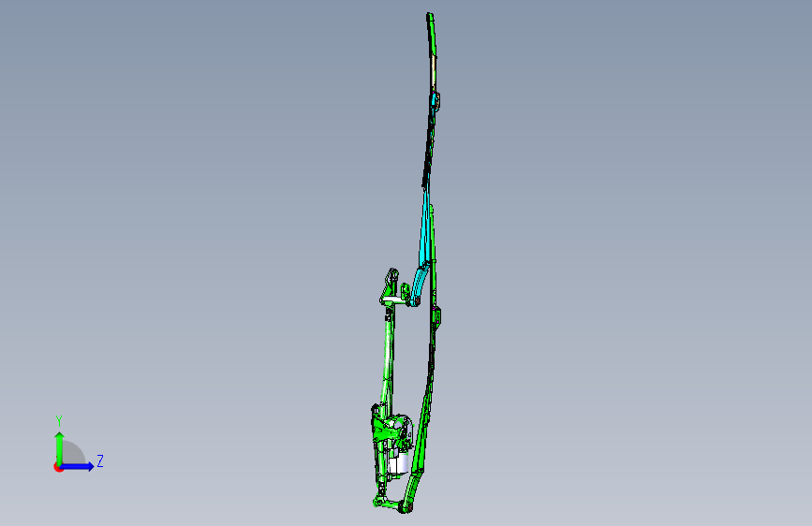Viewport: 812px width, 526px height.
Task: Select the gray YZ plane quadrant on triad
Action: click(x=74, y=454)
